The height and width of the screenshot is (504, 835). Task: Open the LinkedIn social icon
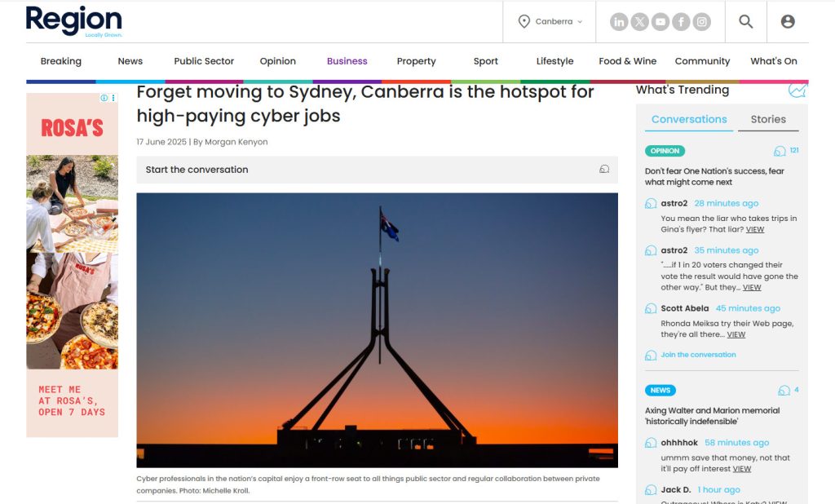click(619, 22)
